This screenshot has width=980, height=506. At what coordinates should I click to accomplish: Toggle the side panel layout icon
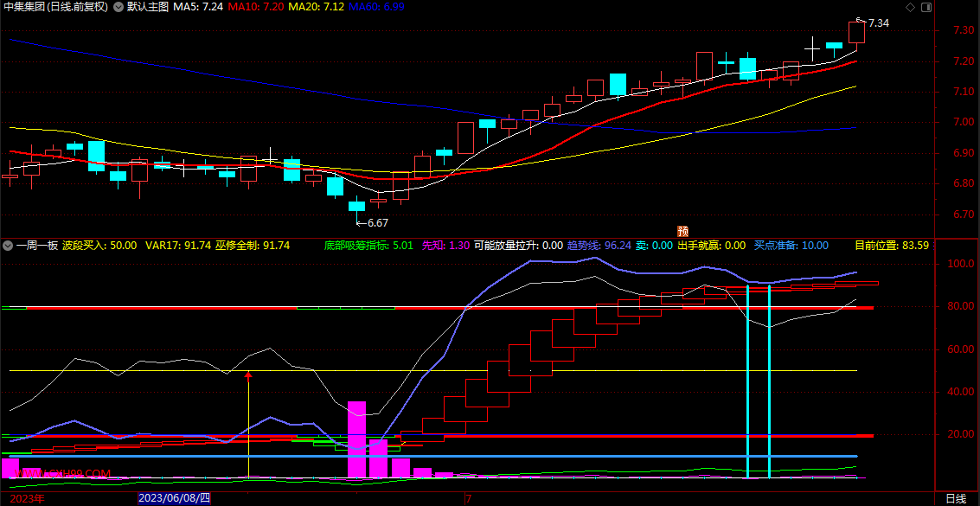tap(926, 8)
